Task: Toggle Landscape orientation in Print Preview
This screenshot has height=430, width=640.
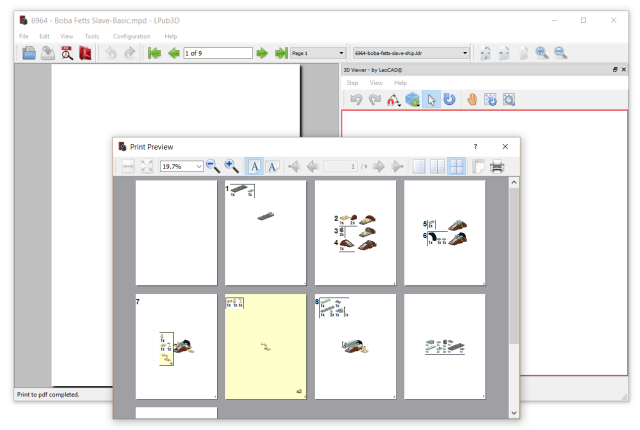Action: [272, 166]
